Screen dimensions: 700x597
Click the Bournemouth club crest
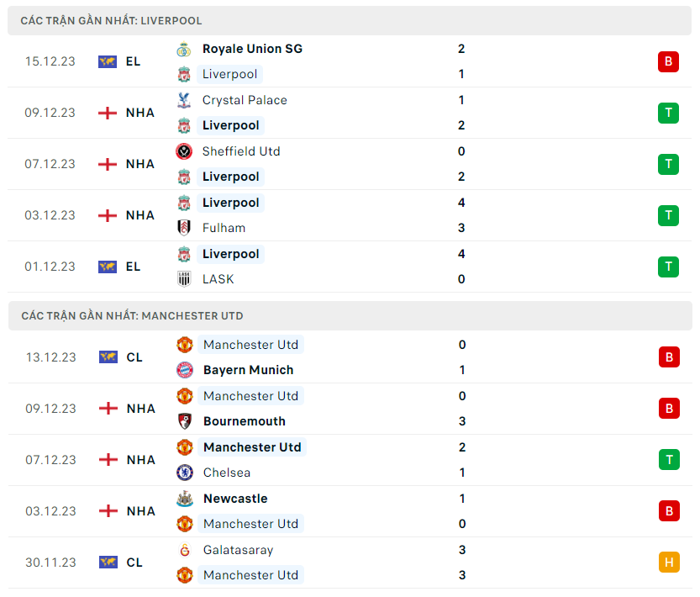click(x=185, y=421)
